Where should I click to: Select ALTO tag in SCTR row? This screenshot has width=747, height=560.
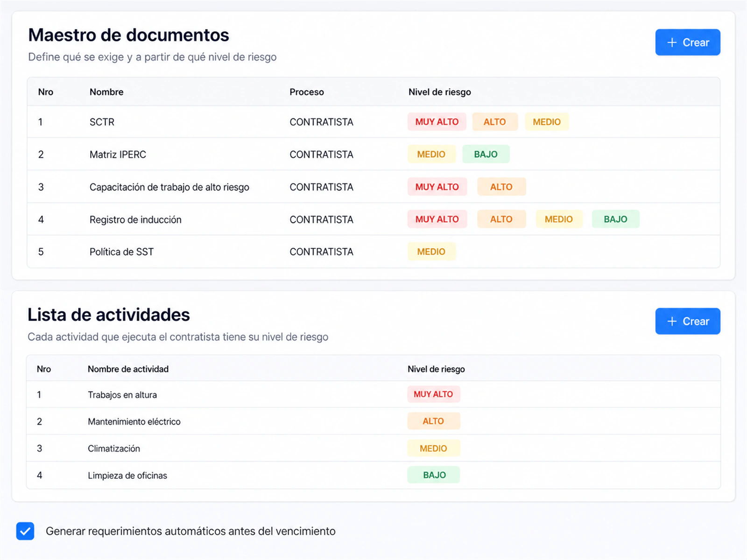click(494, 122)
